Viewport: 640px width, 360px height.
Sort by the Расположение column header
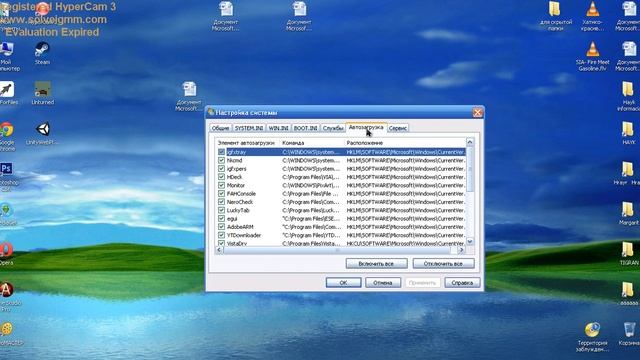coord(404,143)
